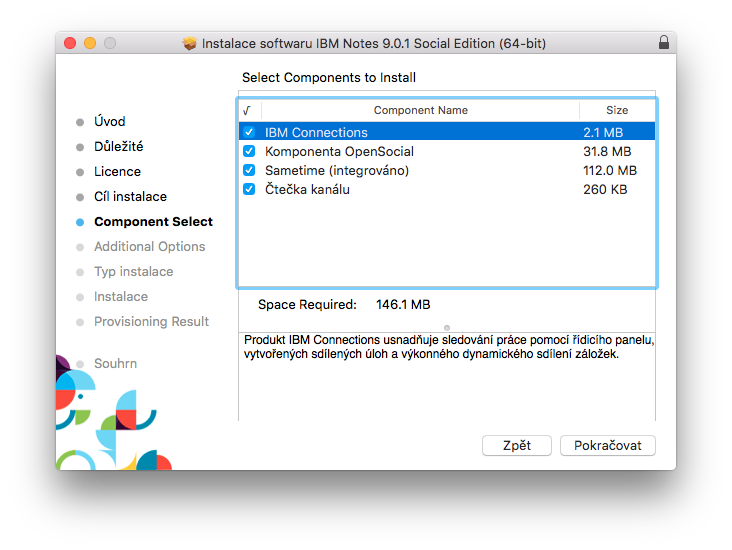Click the Component Name column header
This screenshot has height=550, width=732.
[x=421, y=110]
